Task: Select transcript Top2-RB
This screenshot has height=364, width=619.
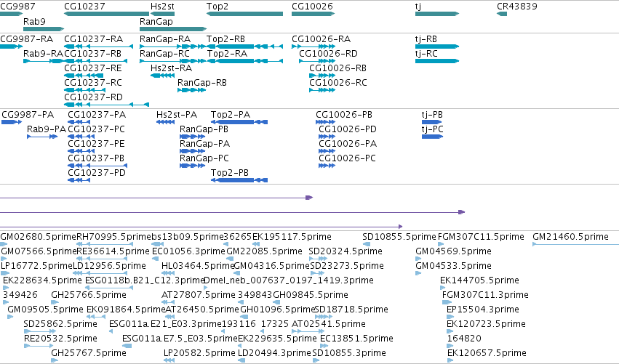Action: pos(244,46)
